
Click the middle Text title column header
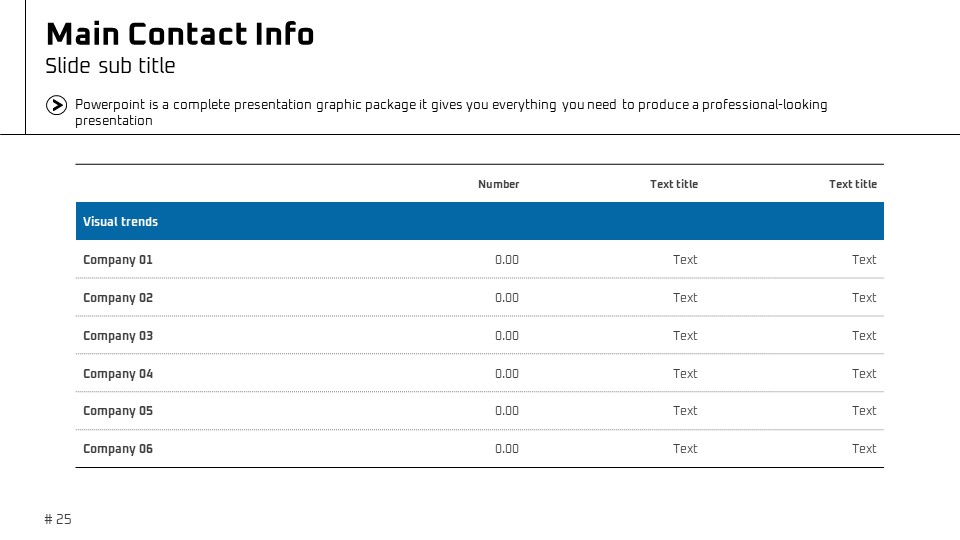673,184
